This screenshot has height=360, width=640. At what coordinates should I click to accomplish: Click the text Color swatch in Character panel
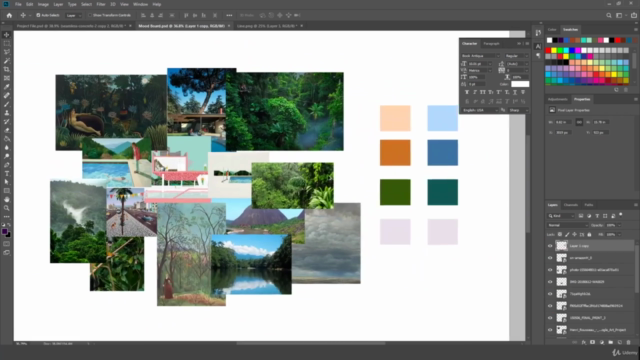coord(520,84)
